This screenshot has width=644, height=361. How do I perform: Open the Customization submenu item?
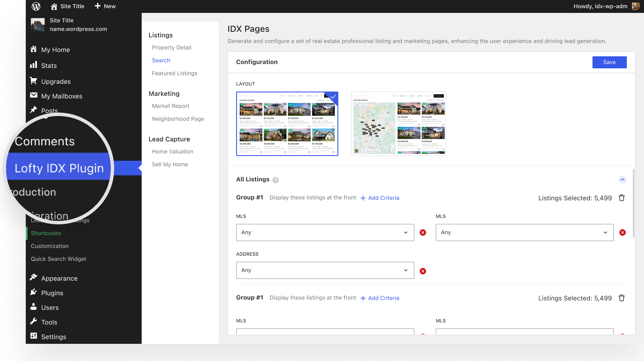click(50, 246)
